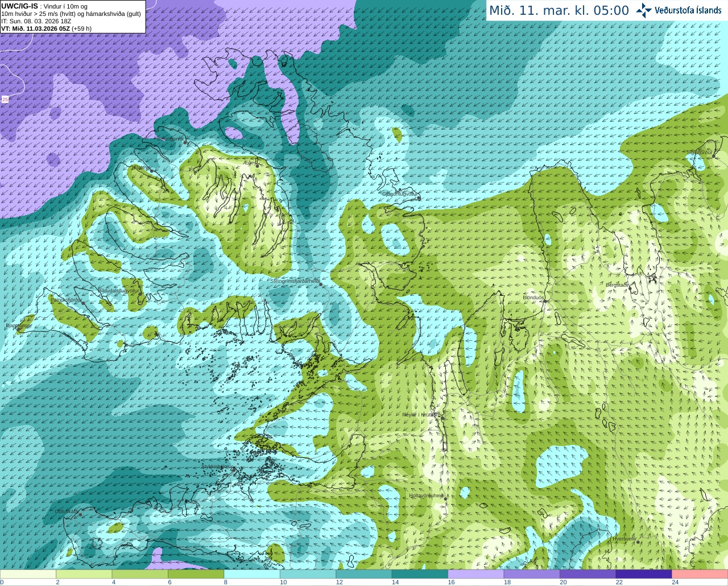Select the 8–10 m/s light cyan legend swatch

252,574
